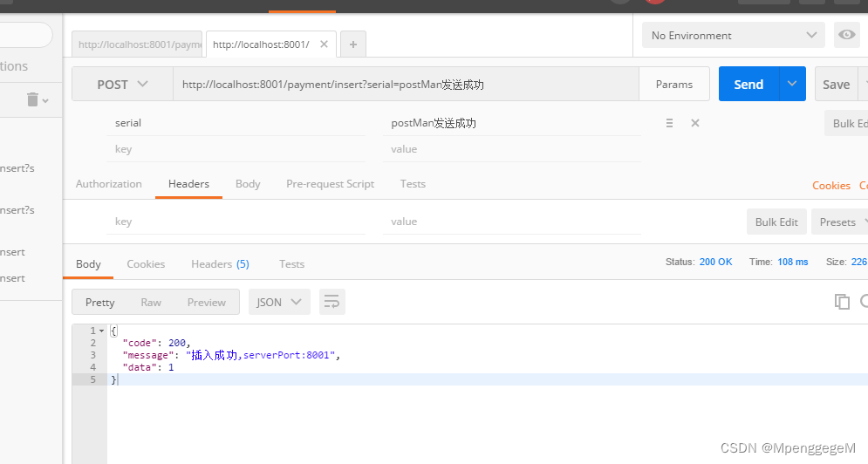Switch response view to Pretty

coord(99,303)
